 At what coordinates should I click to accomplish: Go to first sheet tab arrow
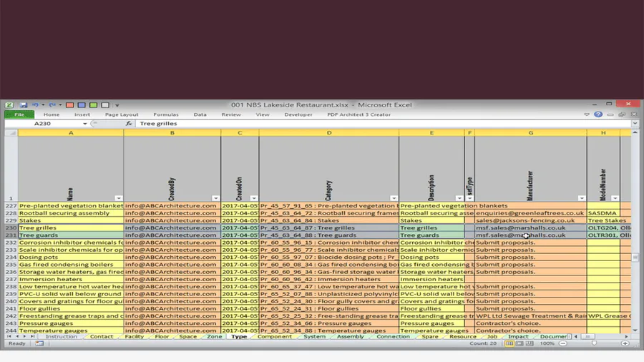pyautogui.click(x=9, y=336)
